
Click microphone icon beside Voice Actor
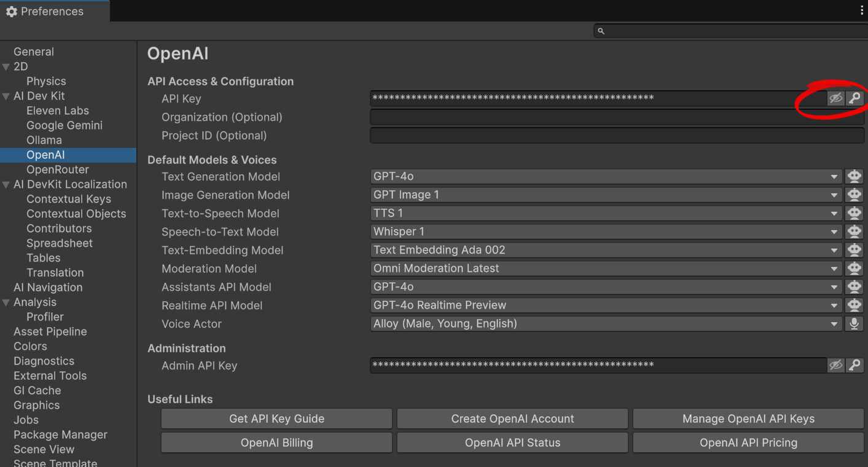point(854,324)
